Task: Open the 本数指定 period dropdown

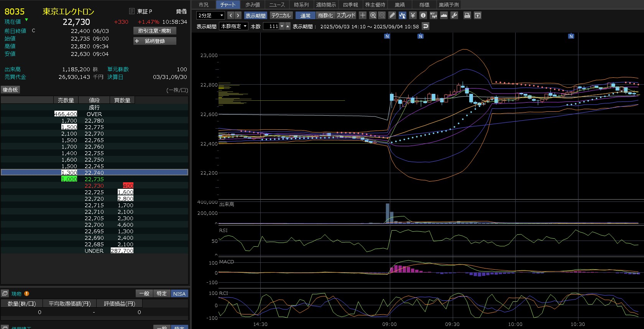Action: tap(234, 26)
